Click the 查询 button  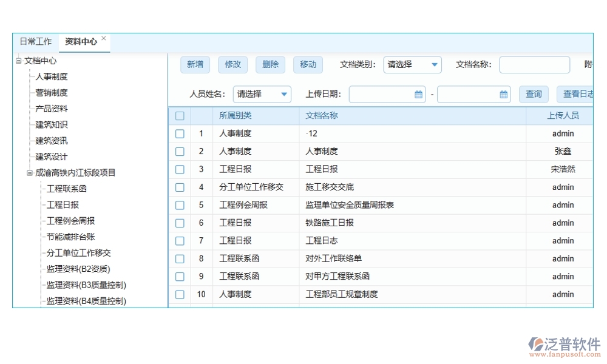pos(533,94)
